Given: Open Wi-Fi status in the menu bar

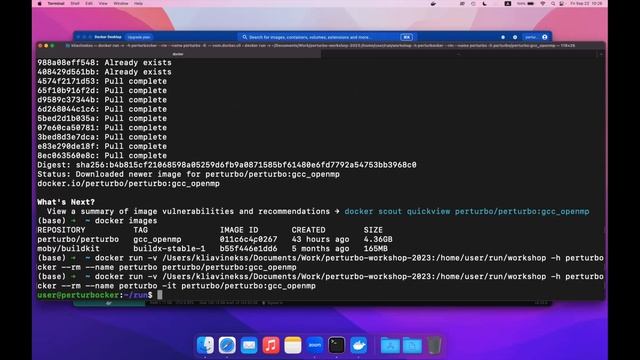Looking at the screenshot, I should [543, 3].
